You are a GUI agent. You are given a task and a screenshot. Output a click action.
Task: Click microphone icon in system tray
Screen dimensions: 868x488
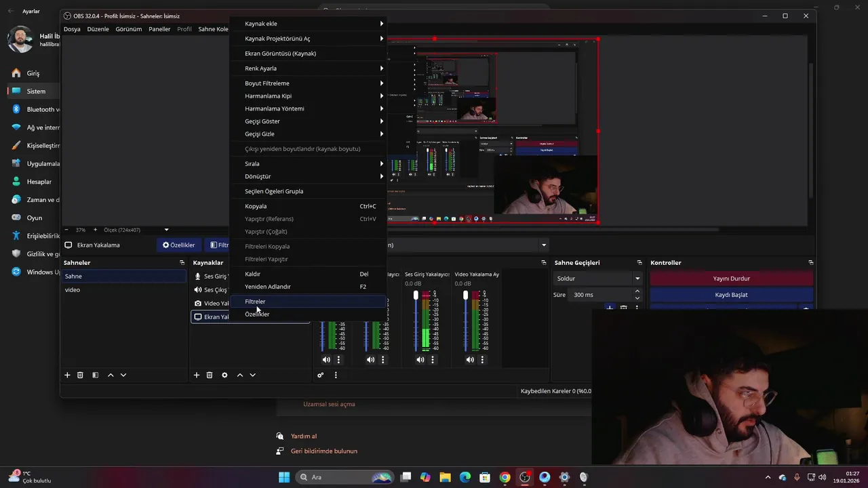pyautogui.click(x=797, y=477)
